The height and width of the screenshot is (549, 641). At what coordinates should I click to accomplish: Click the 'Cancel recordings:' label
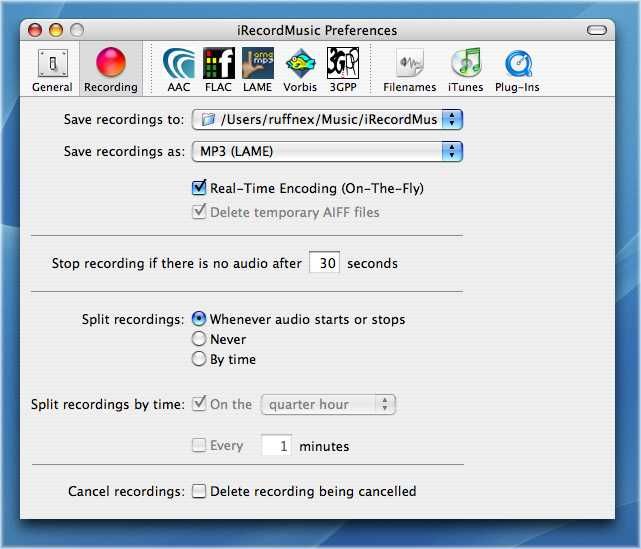click(x=126, y=491)
